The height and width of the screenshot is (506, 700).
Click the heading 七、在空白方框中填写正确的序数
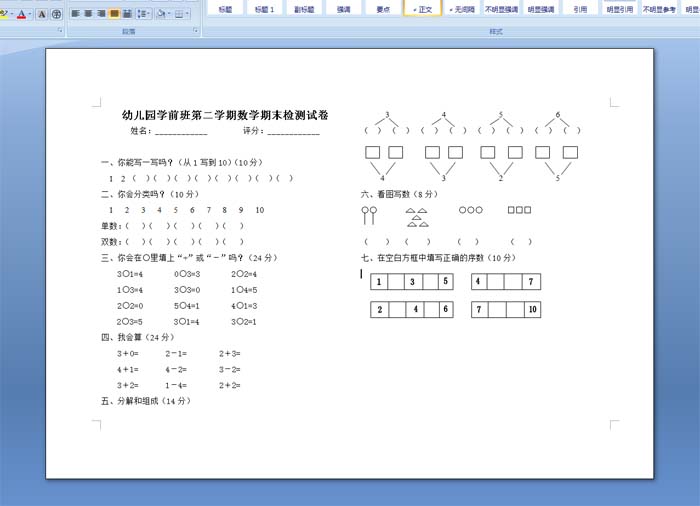(438, 258)
